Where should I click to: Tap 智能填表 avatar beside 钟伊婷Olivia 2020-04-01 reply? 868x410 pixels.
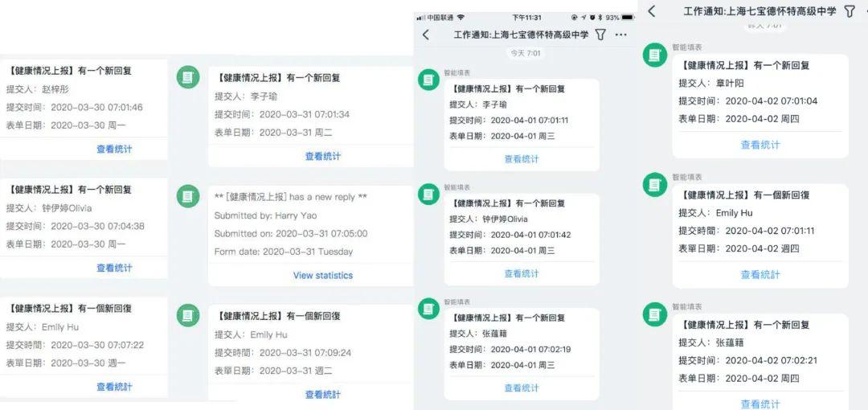[x=428, y=194]
